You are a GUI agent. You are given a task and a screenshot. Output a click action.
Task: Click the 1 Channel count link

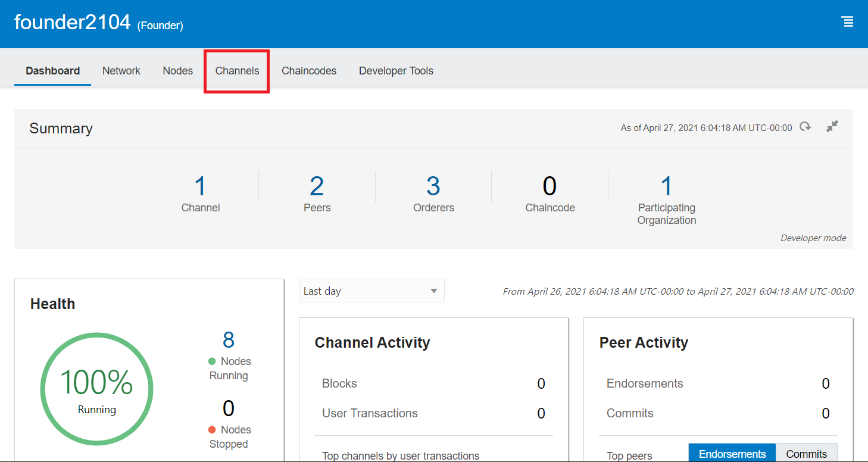coord(201,187)
